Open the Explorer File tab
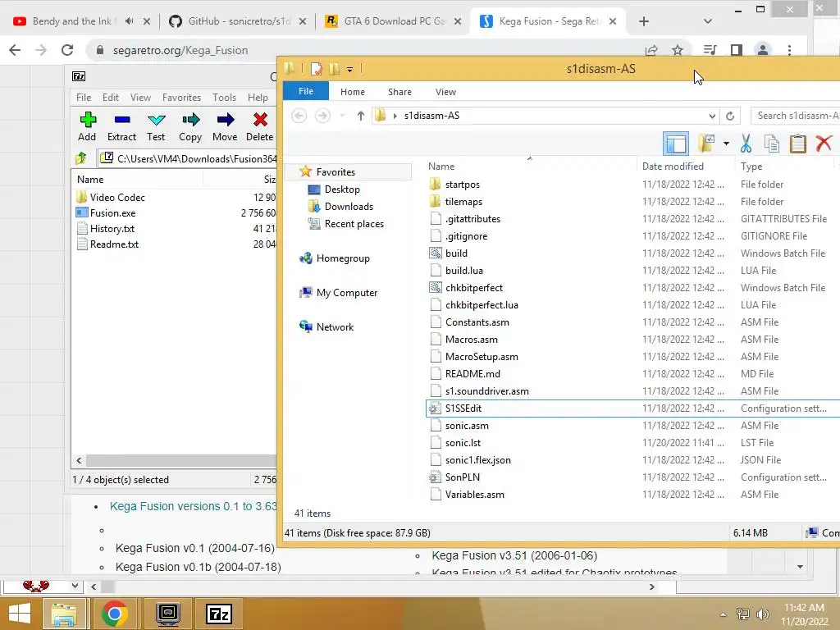This screenshot has width=840, height=630. coord(306,91)
